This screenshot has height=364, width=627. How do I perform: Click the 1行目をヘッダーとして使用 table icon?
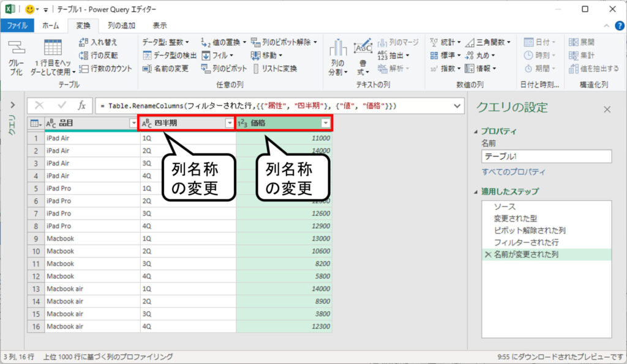click(53, 47)
